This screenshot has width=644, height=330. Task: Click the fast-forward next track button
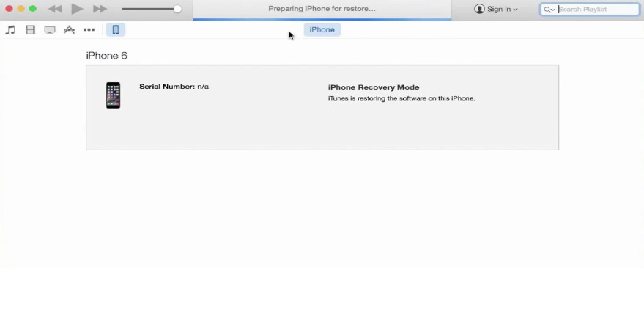[x=100, y=9]
